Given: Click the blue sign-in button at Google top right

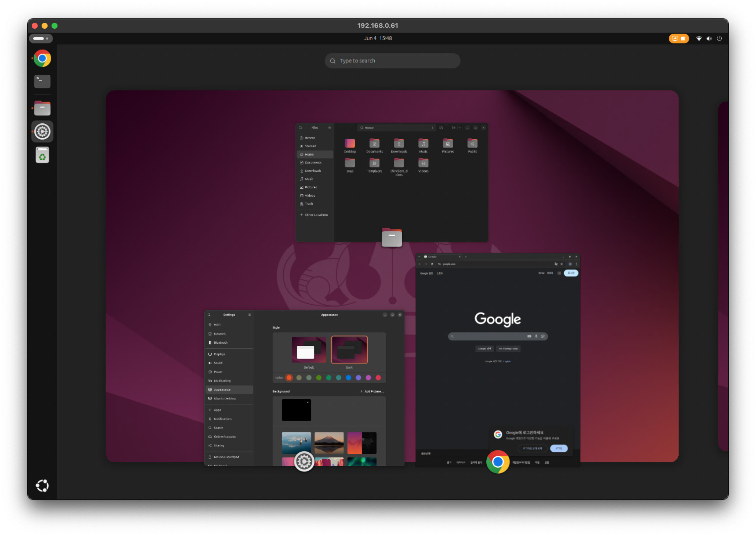Looking at the screenshot, I should tap(571, 273).
